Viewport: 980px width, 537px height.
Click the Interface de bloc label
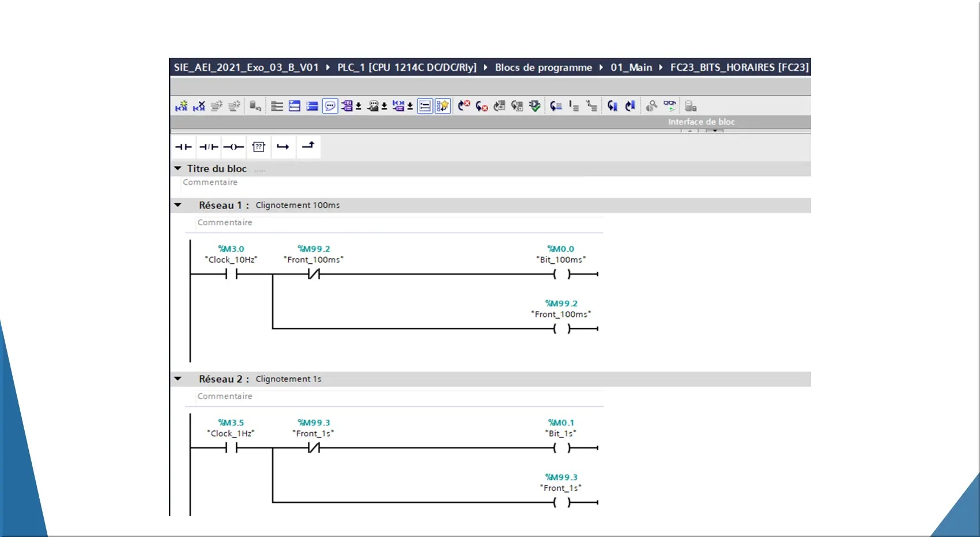tap(702, 122)
